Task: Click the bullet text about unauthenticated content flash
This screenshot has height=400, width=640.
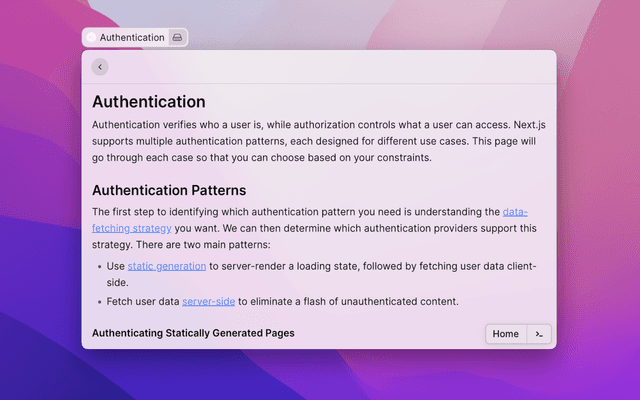Action: (350, 302)
